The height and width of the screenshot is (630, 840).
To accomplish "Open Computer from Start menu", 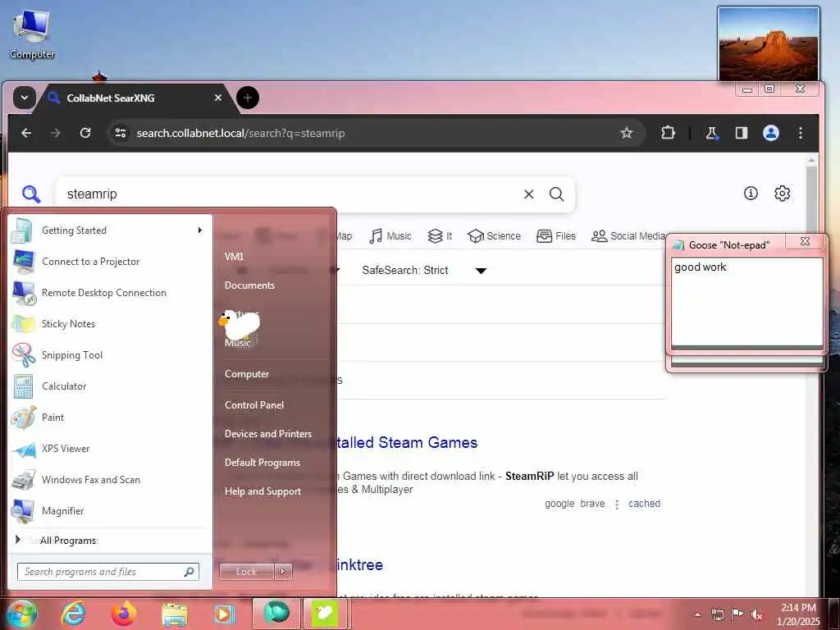I will [x=247, y=374].
